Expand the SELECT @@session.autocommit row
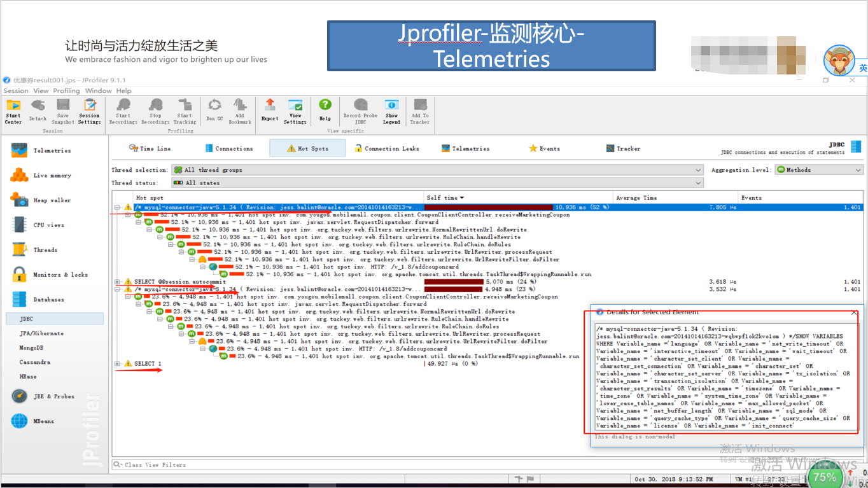This screenshot has height=488, width=868. (117, 281)
